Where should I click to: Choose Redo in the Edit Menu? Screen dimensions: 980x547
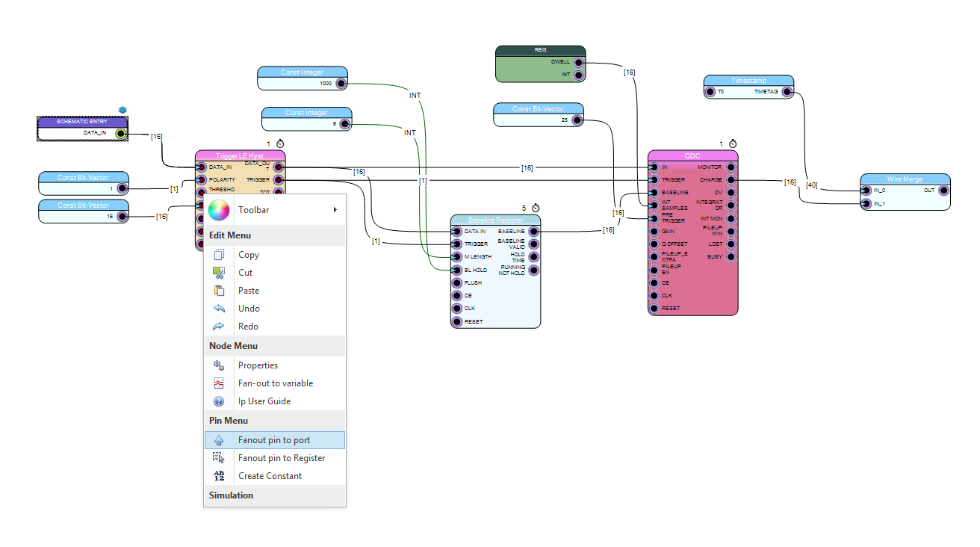tap(275, 327)
